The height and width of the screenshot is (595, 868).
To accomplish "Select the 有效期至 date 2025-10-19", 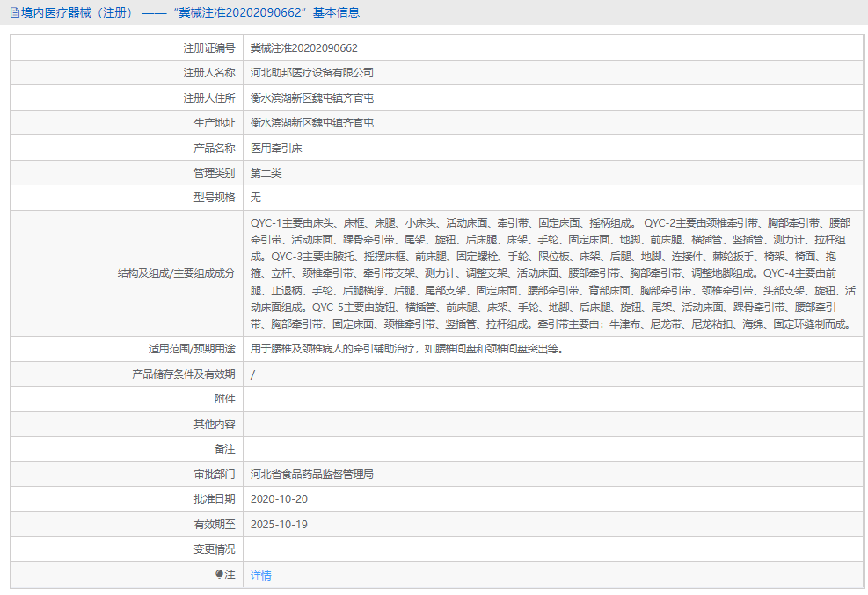I will pos(278,525).
